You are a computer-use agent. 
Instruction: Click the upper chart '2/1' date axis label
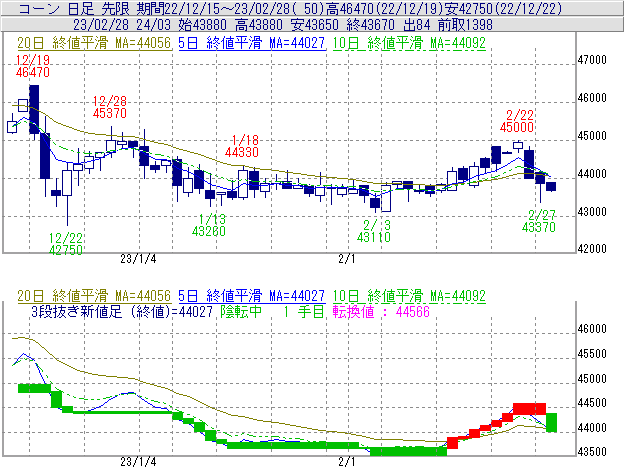[347, 259]
